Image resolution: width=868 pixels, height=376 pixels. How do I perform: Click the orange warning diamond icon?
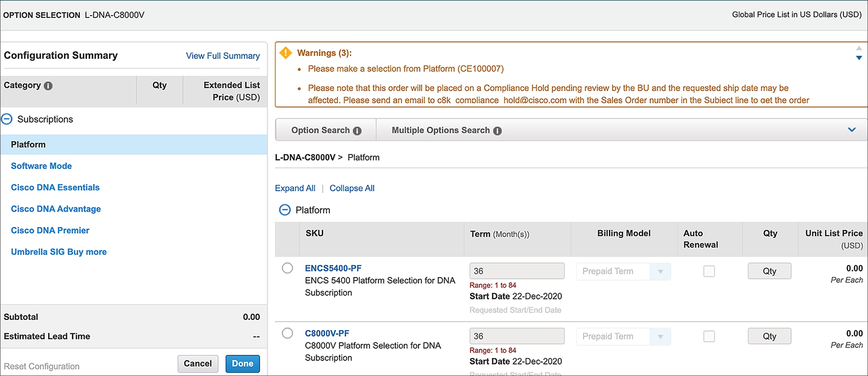(286, 53)
